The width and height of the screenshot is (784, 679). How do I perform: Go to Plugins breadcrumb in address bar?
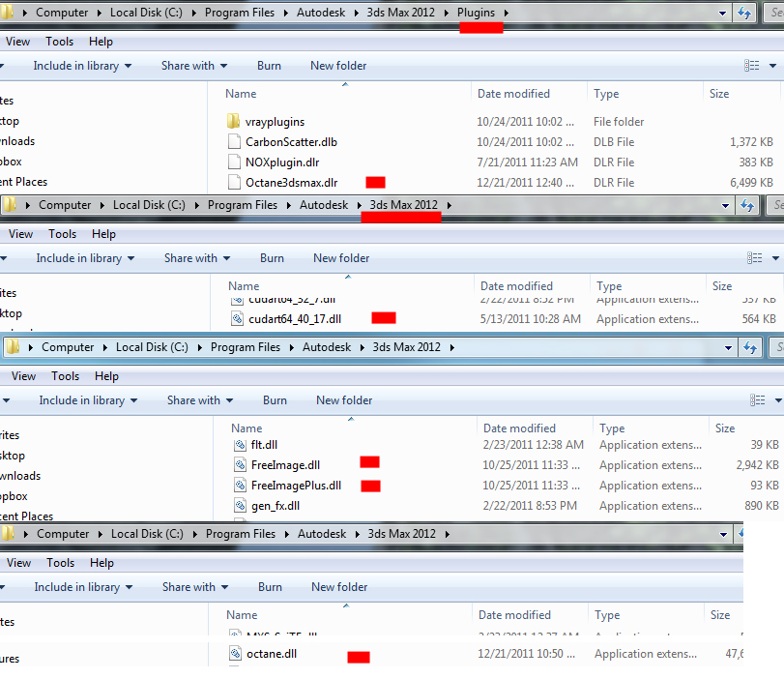coord(476,13)
